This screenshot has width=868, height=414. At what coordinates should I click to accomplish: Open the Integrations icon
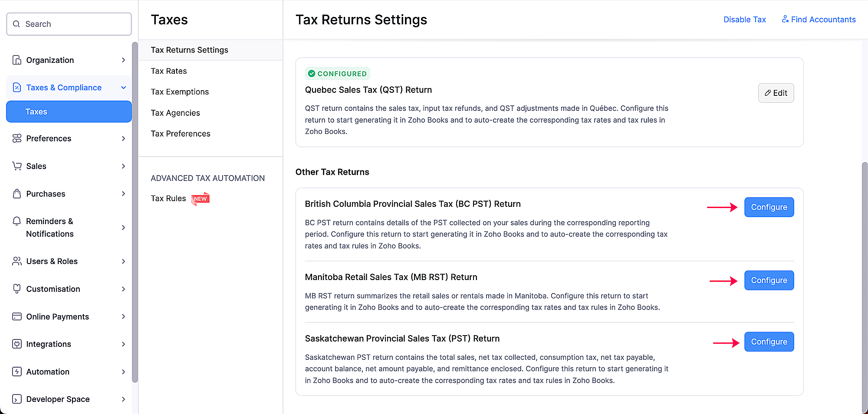pos(16,344)
